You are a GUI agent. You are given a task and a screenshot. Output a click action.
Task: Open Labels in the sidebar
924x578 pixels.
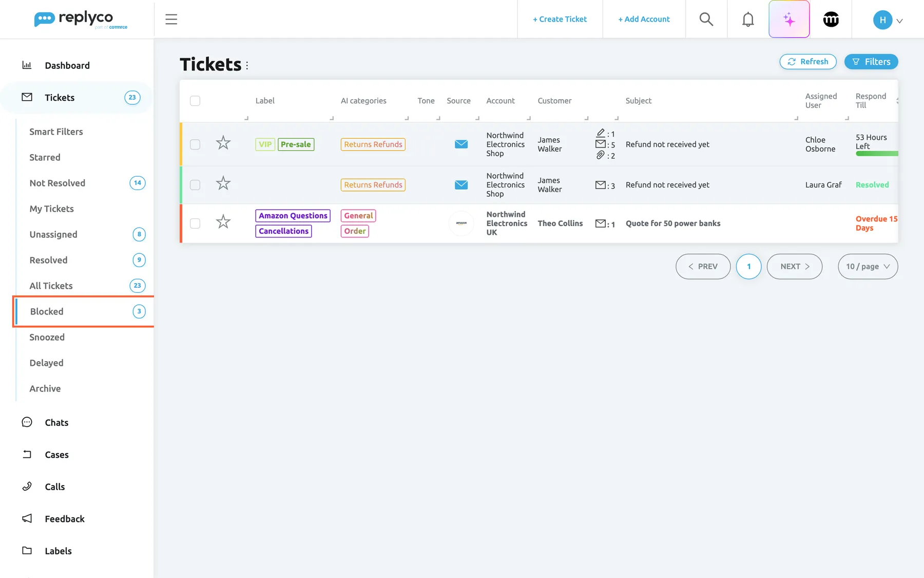click(58, 551)
